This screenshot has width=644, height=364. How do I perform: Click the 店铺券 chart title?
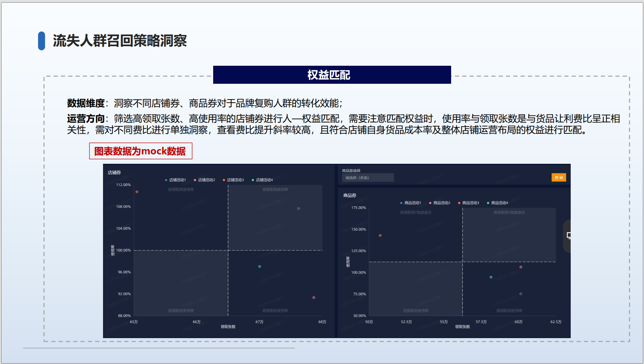(x=114, y=172)
